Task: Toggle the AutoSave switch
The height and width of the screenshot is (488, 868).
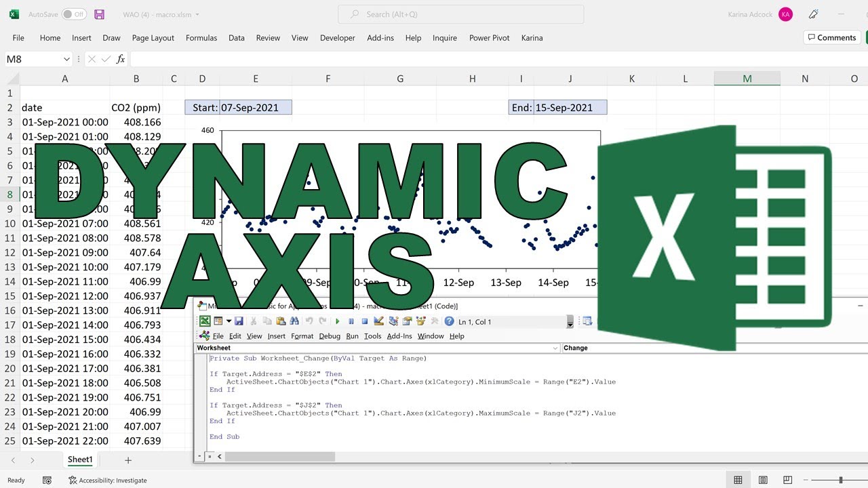Action: point(74,14)
